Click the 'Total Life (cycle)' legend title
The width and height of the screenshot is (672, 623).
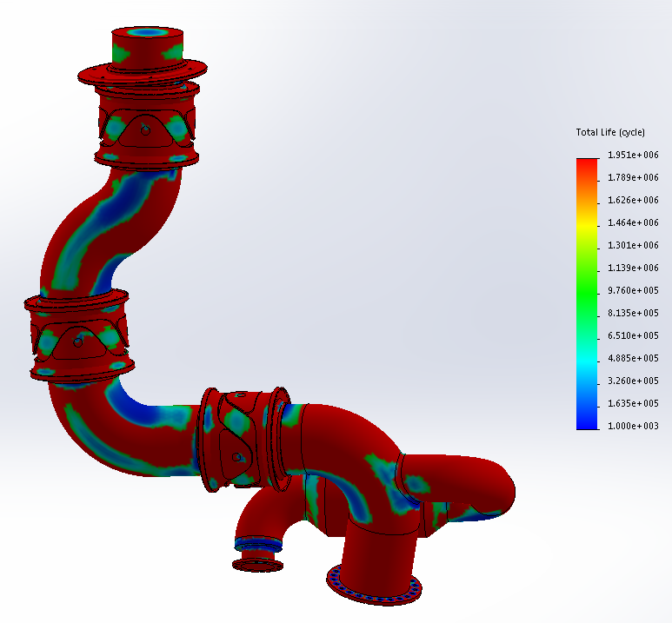(x=610, y=132)
